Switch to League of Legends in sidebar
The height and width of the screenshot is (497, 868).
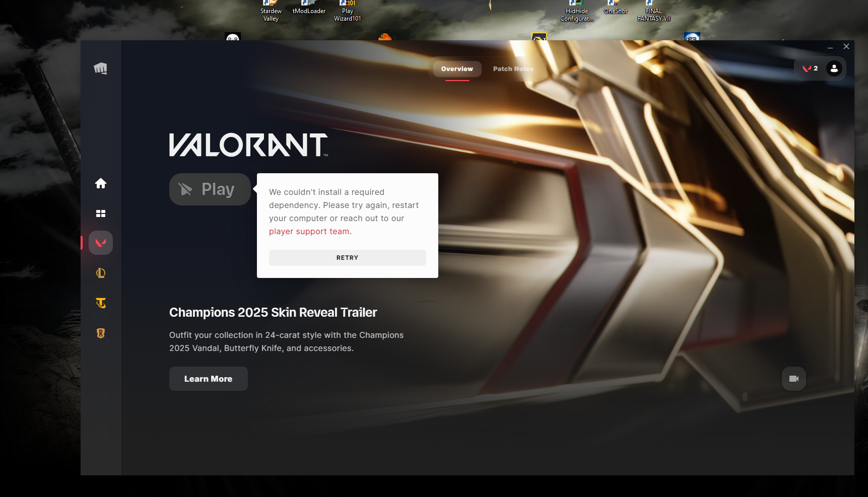101,273
